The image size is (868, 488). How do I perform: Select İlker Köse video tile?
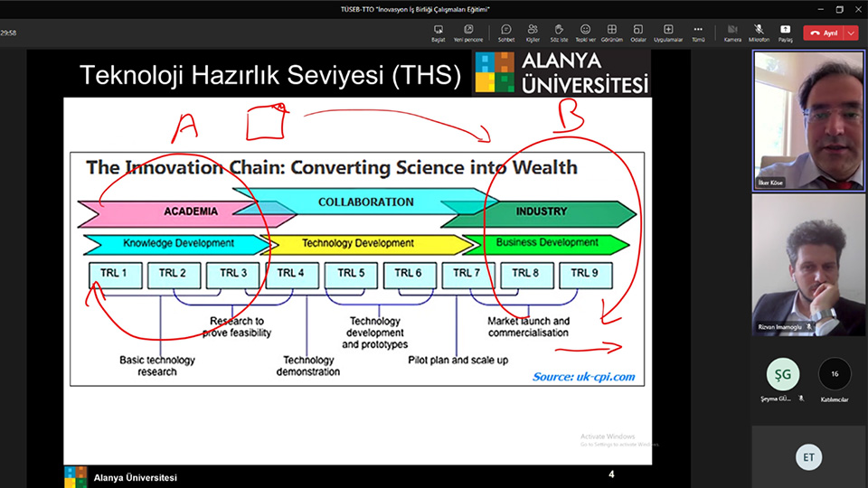pyautogui.click(x=808, y=120)
